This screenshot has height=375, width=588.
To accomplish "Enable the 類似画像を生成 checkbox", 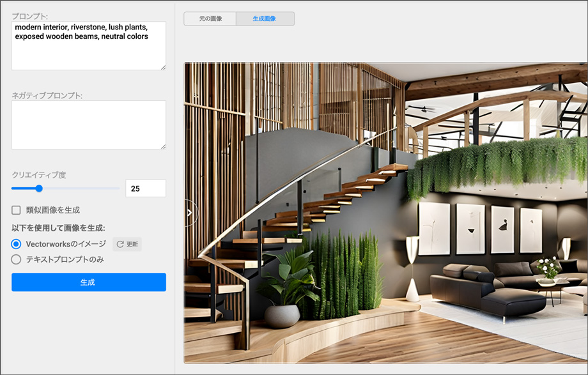I will coord(16,210).
